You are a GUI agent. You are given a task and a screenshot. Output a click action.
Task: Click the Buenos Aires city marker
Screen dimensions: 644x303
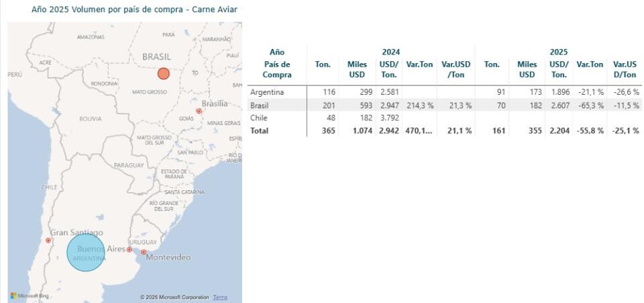[129, 249]
